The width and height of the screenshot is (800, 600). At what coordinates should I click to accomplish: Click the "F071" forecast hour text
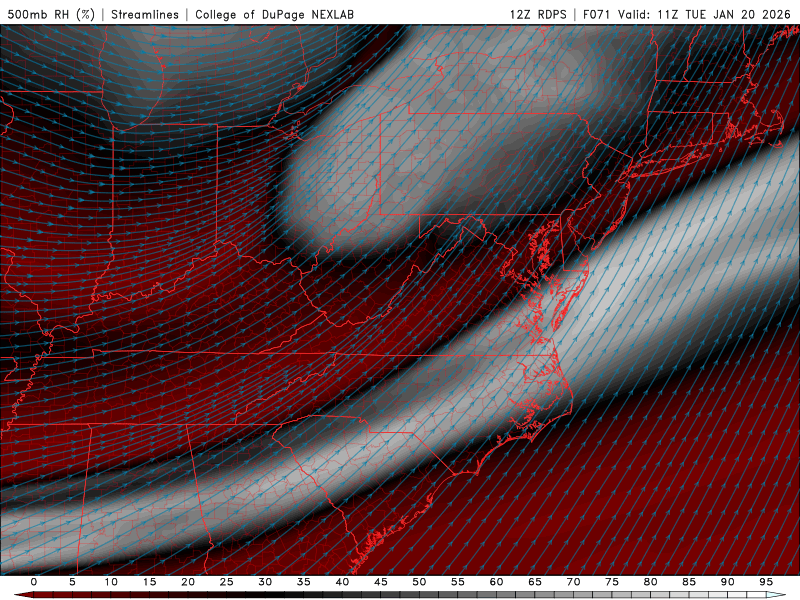597,14
